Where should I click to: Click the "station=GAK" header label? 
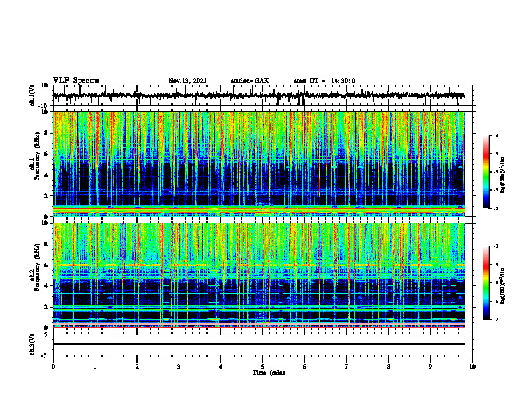tap(250, 81)
